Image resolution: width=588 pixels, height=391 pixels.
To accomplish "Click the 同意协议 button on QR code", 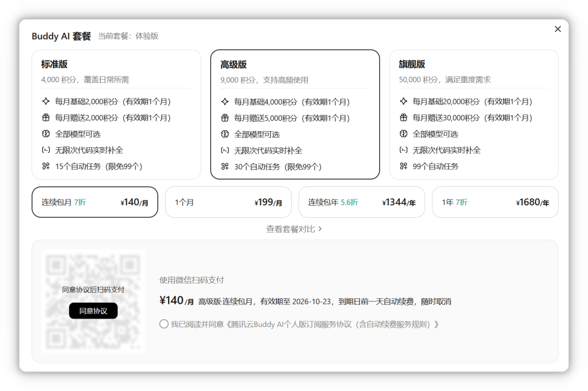I will [94, 311].
